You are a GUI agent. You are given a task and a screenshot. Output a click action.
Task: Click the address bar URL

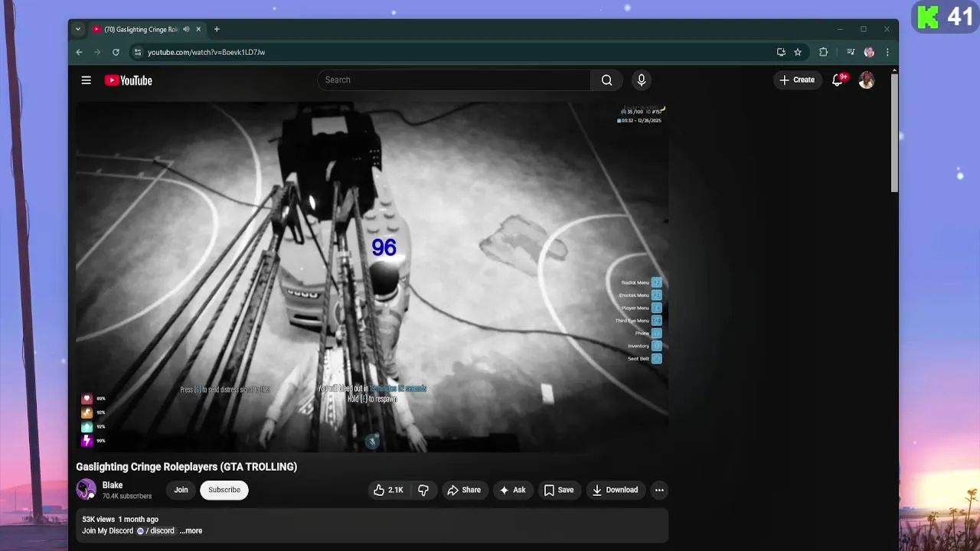coord(206,52)
